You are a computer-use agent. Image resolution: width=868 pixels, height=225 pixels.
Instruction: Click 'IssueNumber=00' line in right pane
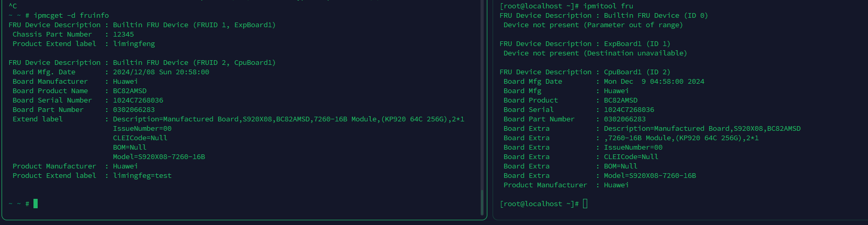pyautogui.click(x=633, y=147)
